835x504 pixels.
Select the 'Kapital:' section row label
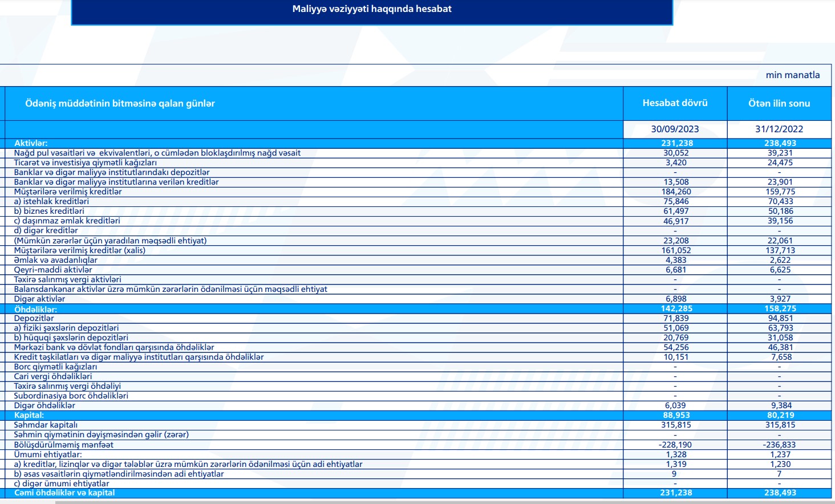[29, 415]
